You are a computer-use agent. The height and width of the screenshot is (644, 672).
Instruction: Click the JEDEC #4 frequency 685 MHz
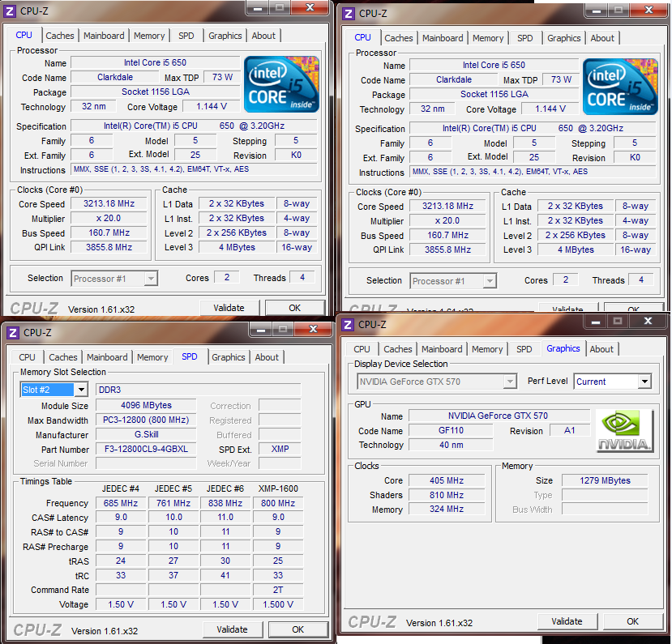(x=121, y=504)
